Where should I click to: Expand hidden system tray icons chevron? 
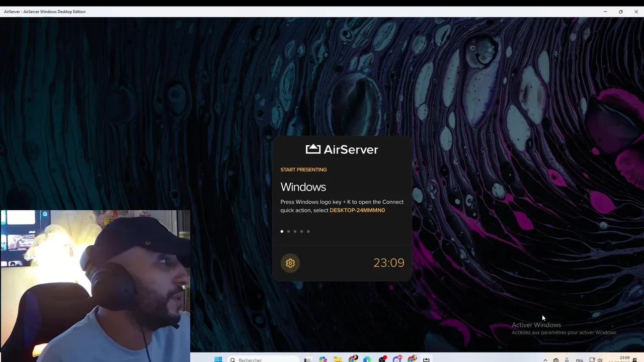545,360
